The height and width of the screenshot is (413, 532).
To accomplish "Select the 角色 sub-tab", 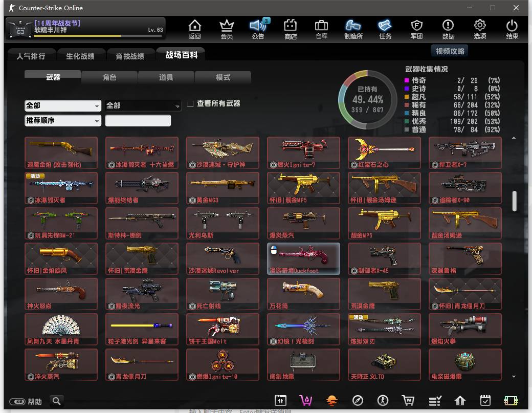I will pos(109,77).
